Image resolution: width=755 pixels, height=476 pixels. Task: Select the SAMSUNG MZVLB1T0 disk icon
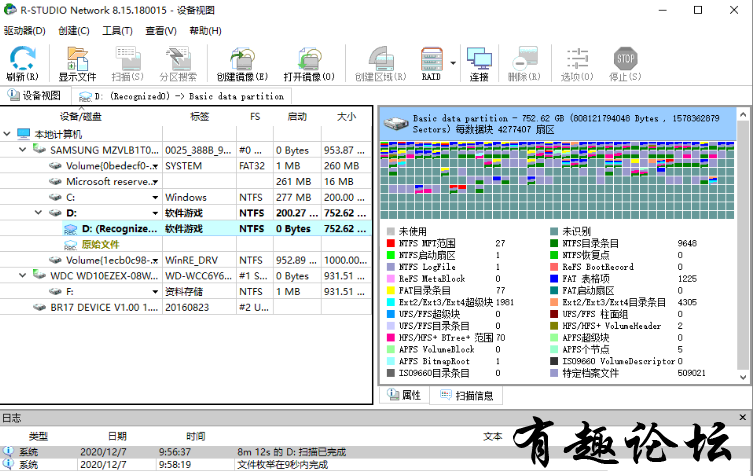(39, 149)
